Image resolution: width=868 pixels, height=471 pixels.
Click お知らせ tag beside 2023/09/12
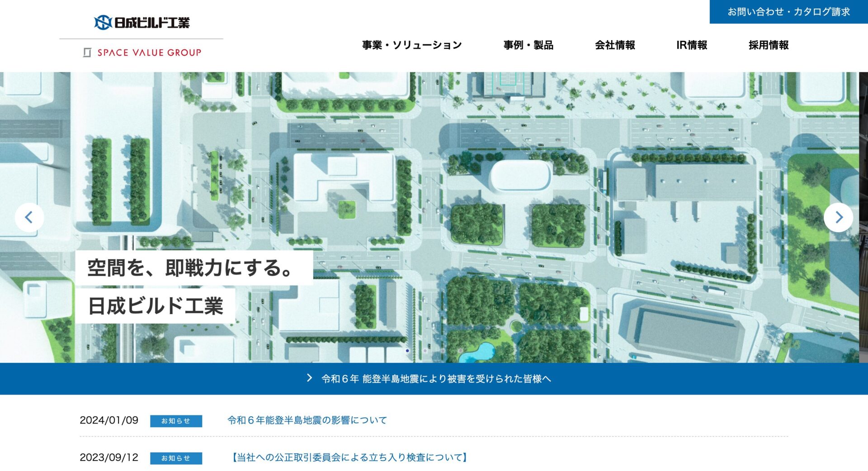click(x=176, y=458)
